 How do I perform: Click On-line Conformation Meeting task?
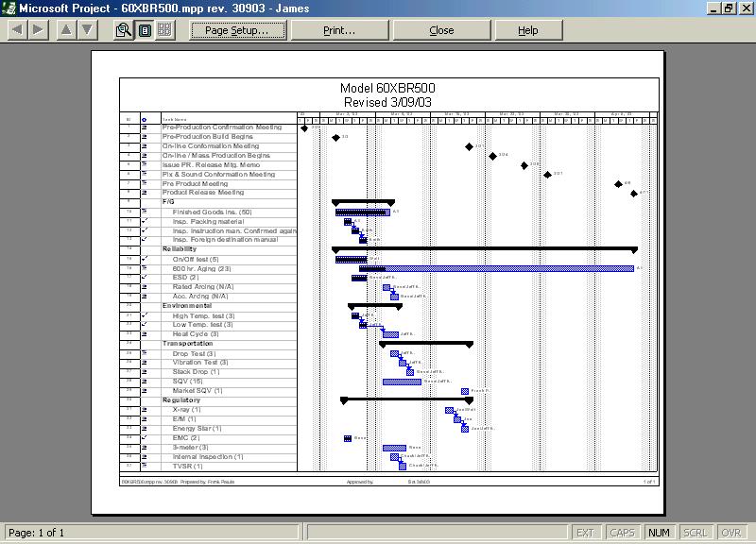210,146
